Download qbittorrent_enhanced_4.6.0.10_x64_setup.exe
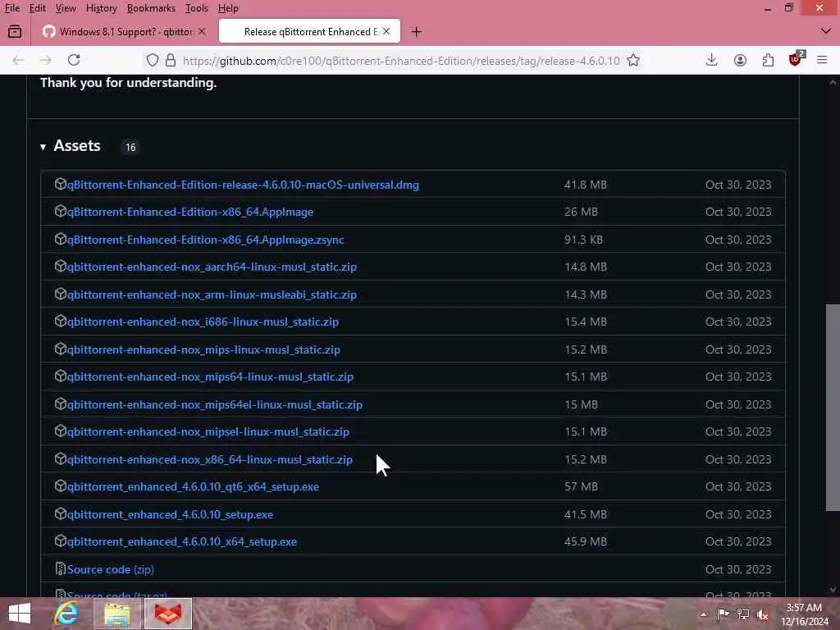This screenshot has height=630, width=840. 181,542
